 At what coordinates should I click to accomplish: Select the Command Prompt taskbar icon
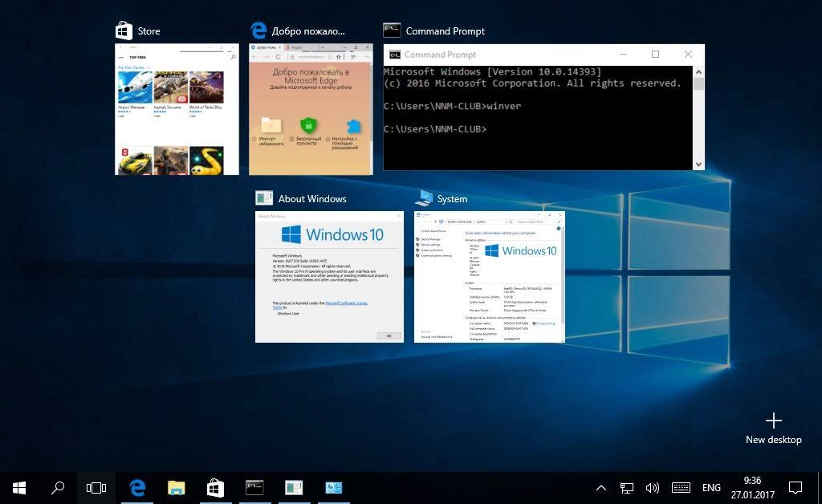point(254,488)
